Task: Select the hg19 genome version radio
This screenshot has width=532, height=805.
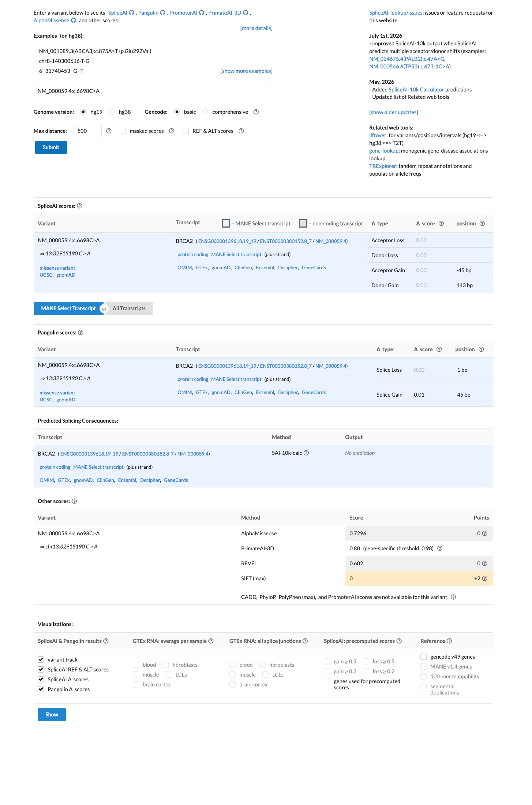Action: coord(83,112)
